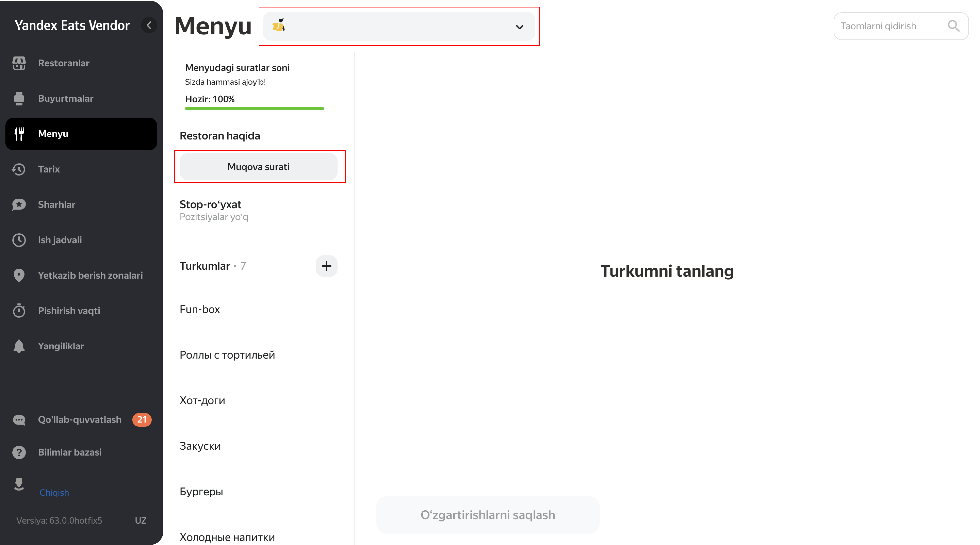Click the Hozir: 100% text
Image resolution: width=980 pixels, height=545 pixels.
(210, 99)
